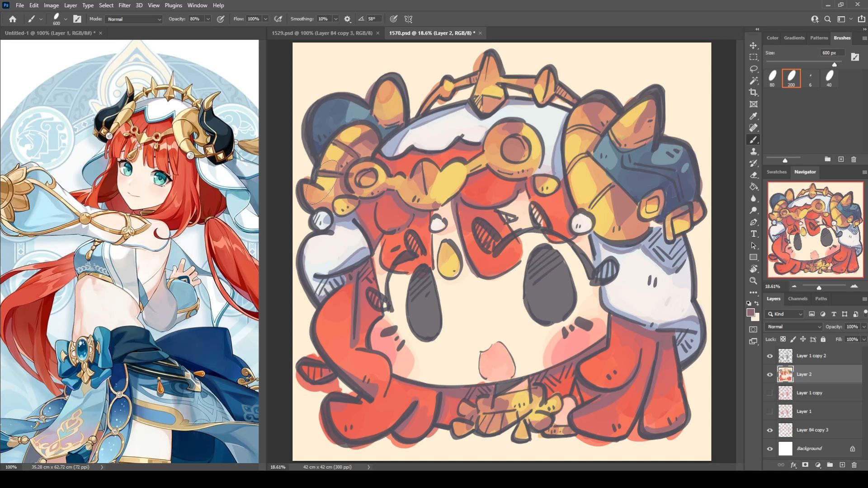The width and height of the screenshot is (868, 488).
Task: Select the Path Selection tool
Action: [x=753, y=245]
